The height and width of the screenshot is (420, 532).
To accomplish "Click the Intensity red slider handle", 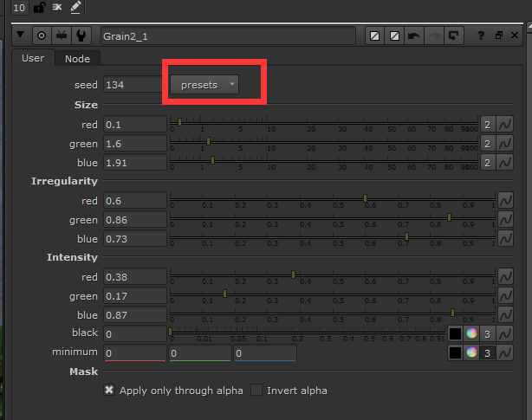I will coord(293,275).
